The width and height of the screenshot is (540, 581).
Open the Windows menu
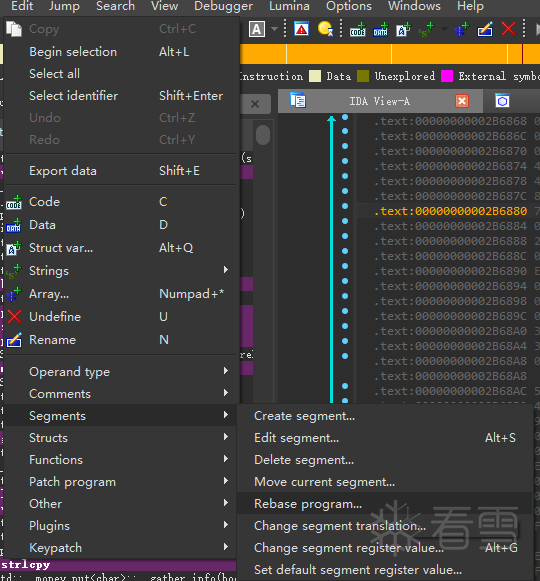(x=414, y=6)
